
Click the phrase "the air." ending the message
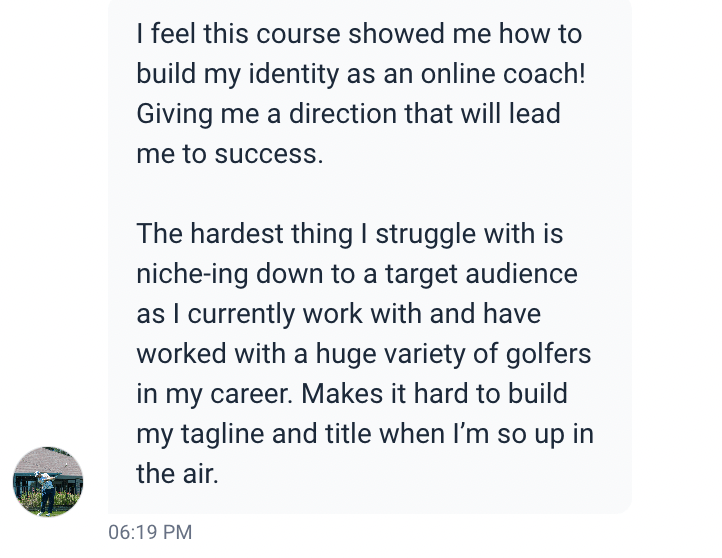click(177, 474)
